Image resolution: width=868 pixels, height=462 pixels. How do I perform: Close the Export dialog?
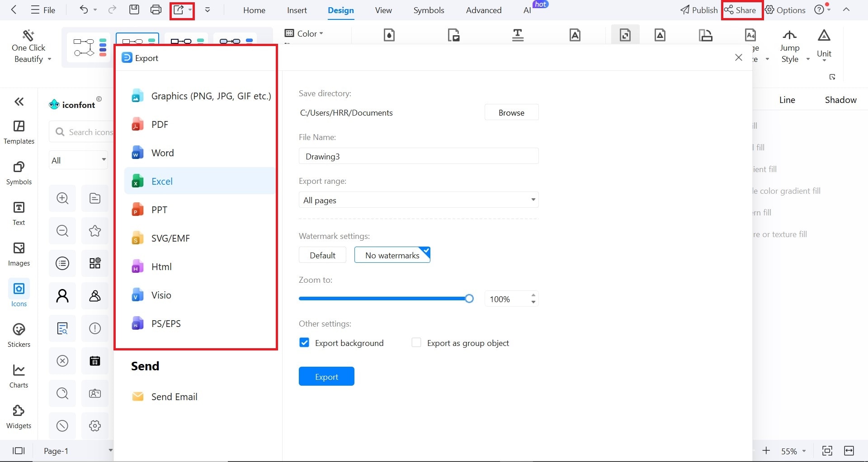click(x=739, y=57)
